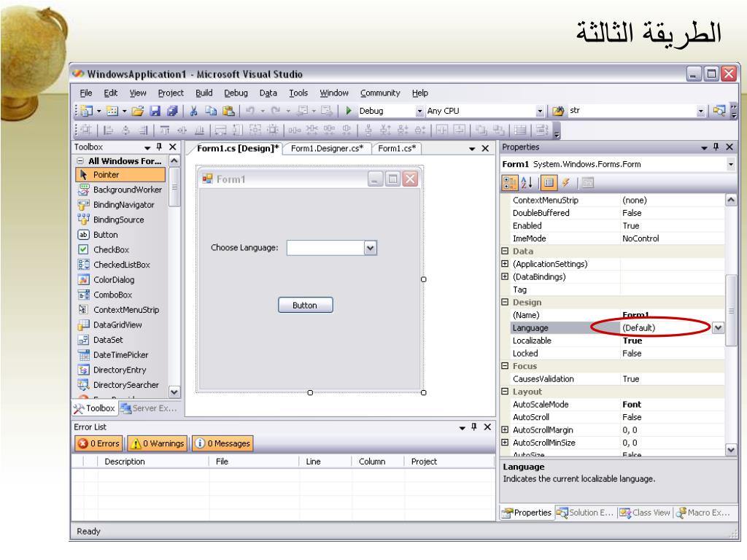Toggle the 0 Errors filter
The height and width of the screenshot is (560, 747).
pos(98,443)
